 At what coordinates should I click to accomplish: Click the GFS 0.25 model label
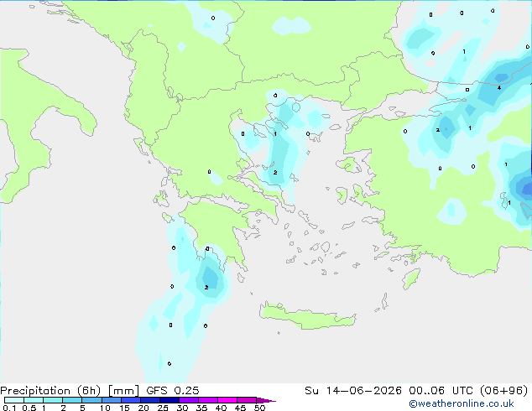pyautogui.click(x=173, y=391)
